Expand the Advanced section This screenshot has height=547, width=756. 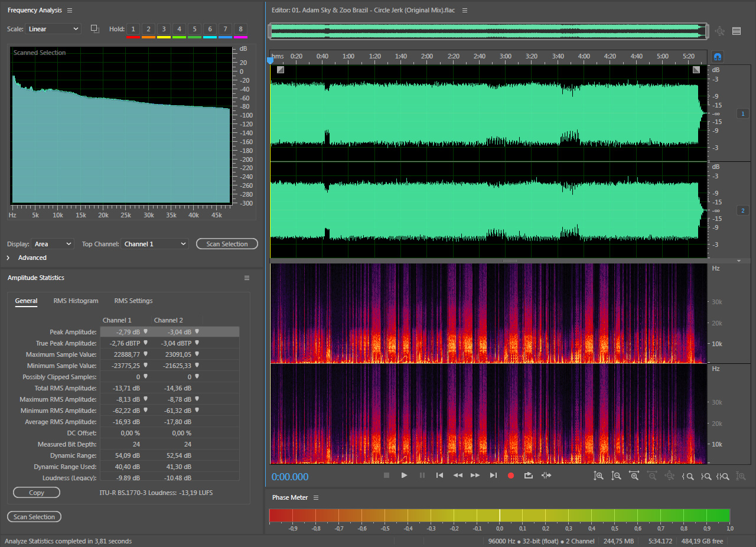[x=8, y=258]
